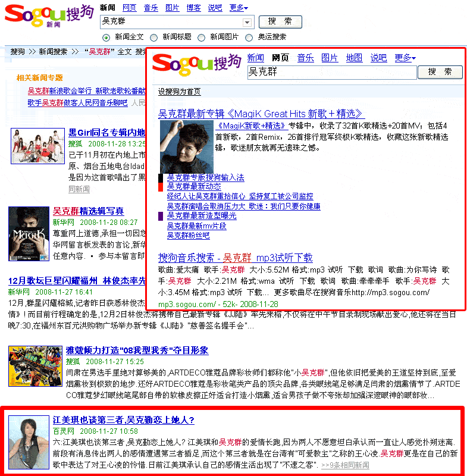Select the 新闻全文 radio button

point(106,37)
